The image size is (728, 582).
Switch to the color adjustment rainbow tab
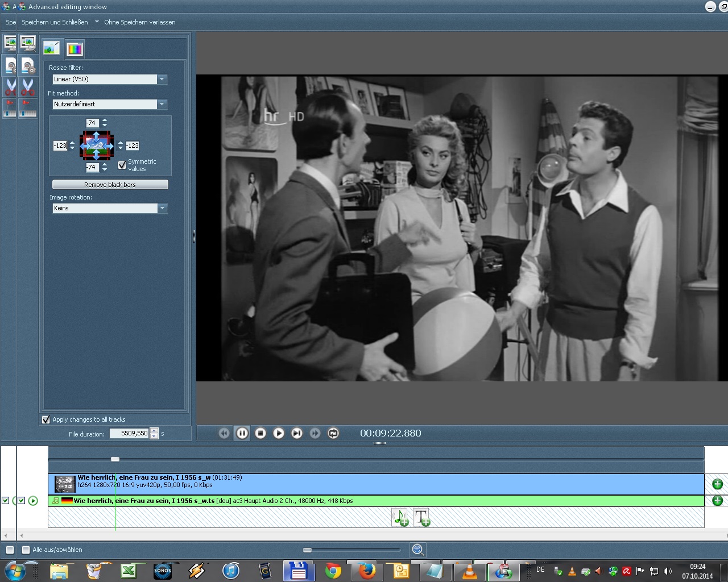75,49
